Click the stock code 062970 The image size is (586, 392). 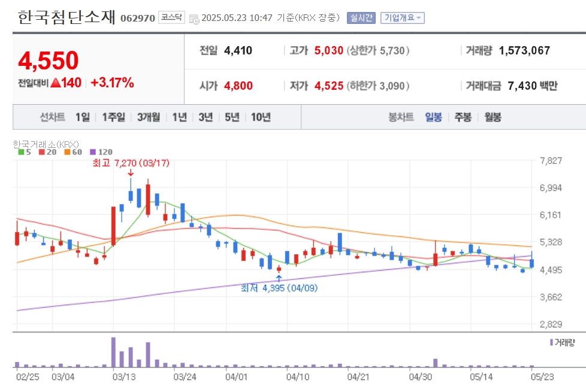point(138,19)
